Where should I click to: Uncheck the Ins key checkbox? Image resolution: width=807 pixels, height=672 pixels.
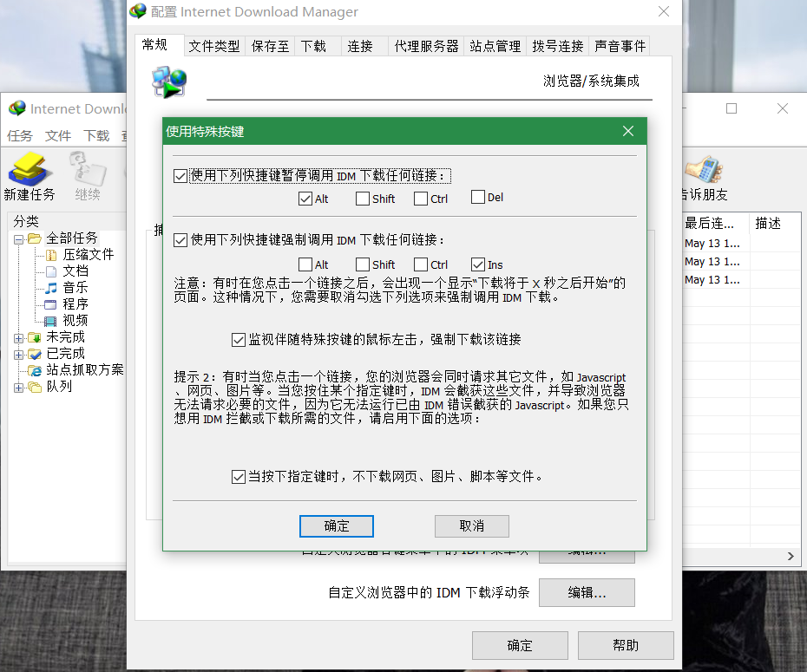(478, 264)
